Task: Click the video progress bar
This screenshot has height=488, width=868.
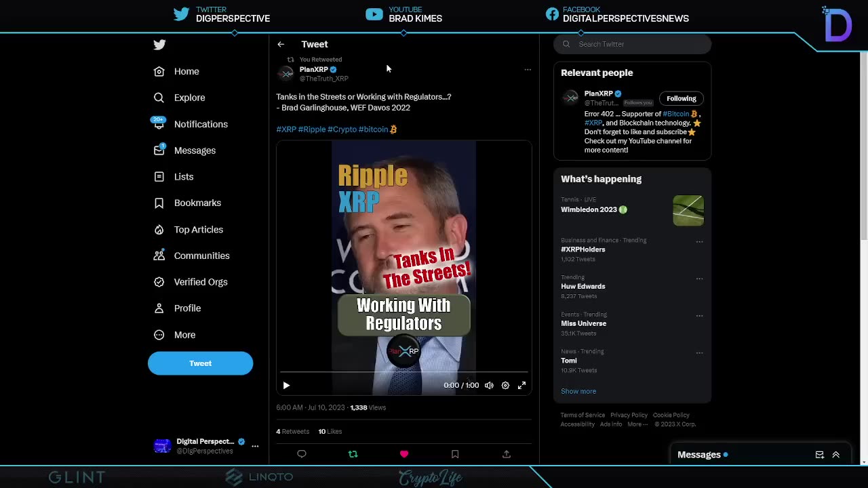Action: (403, 372)
